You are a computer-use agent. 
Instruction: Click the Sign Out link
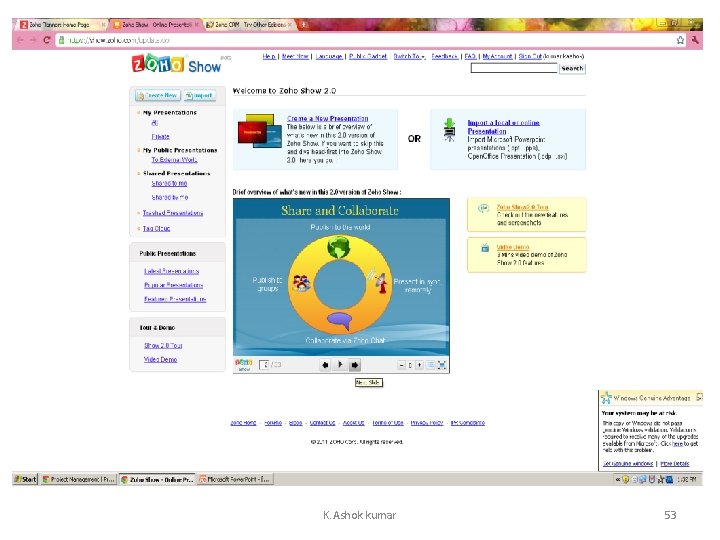530,56
